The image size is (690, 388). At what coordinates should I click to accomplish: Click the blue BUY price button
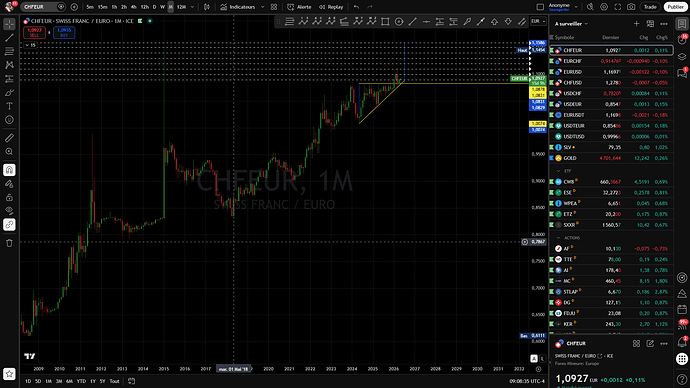click(64, 33)
